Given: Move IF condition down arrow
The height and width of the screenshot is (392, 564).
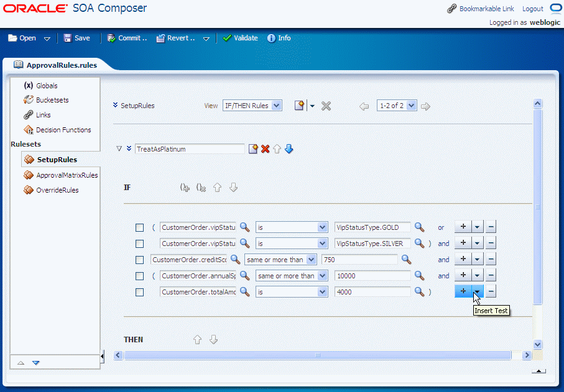Looking at the screenshot, I should (233, 188).
